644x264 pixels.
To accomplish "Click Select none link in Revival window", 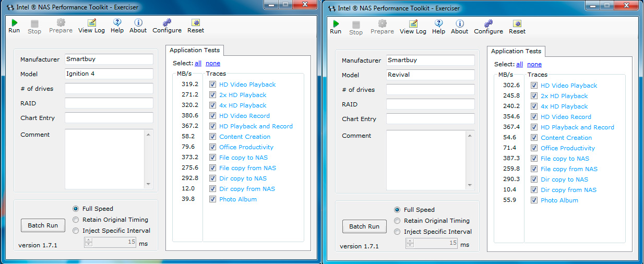I will tap(534, 64).
